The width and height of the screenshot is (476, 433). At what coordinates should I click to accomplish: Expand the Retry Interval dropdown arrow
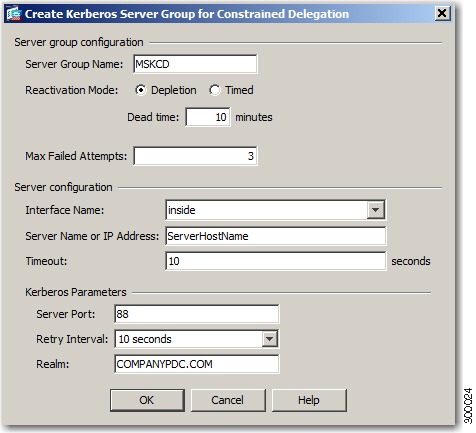tap(270, 339)
